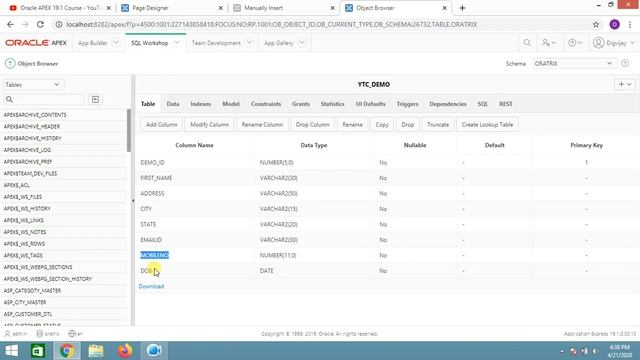The width and height of the screenshot is (640, 360).
Task: Click the browser back arrow
Action: pyautogui.click(x=10, y=24)
